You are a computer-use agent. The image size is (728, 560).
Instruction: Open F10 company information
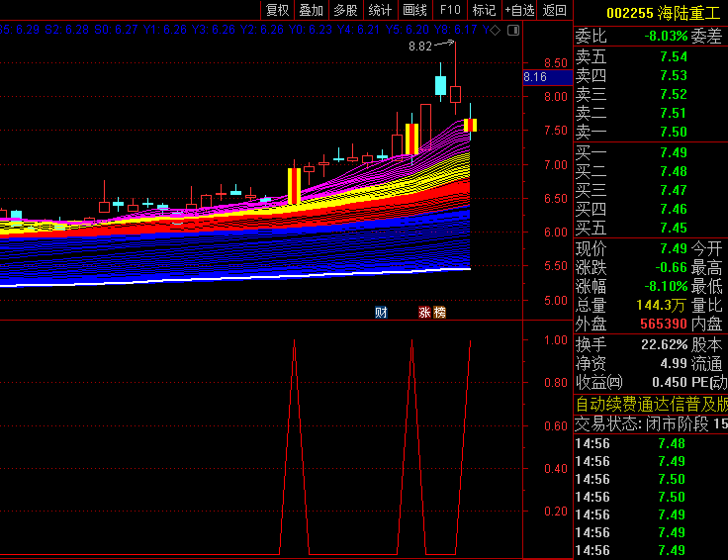coord(450,10)
